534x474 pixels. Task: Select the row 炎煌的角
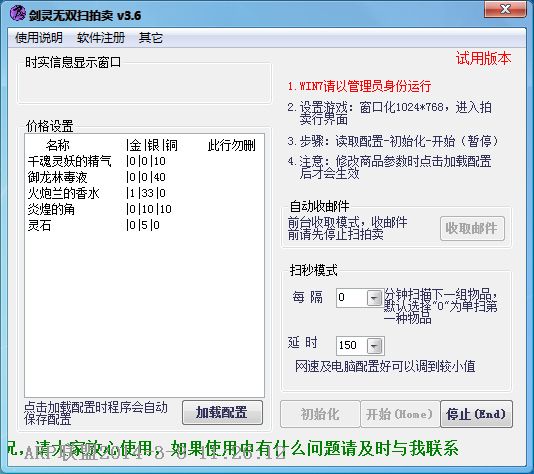[144, 209]
